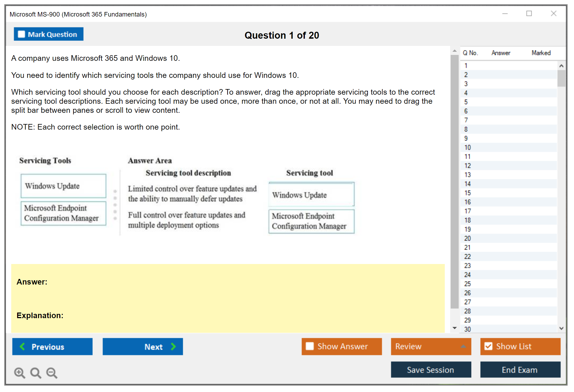The image size is (574, 392).
Task: Check the Mark Question checkbox
Action: coord(21,34)
